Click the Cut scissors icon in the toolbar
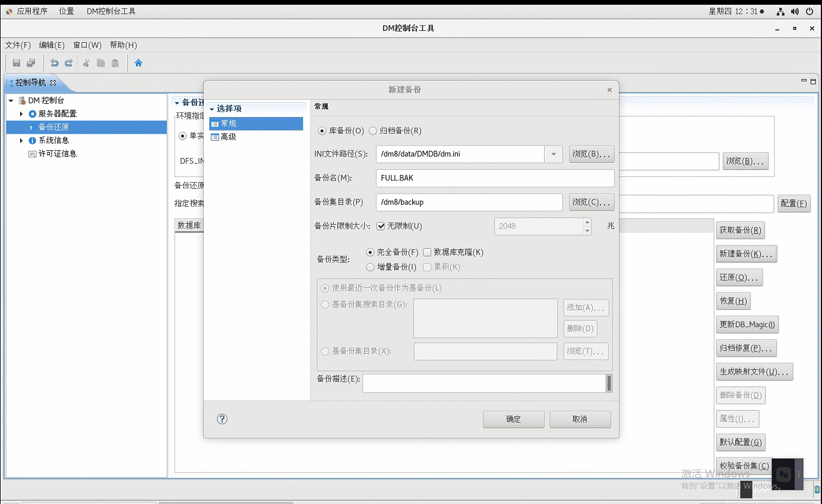The width and height of the screenshot is (822, 504). pyautogui.click(x=86, y=63)
